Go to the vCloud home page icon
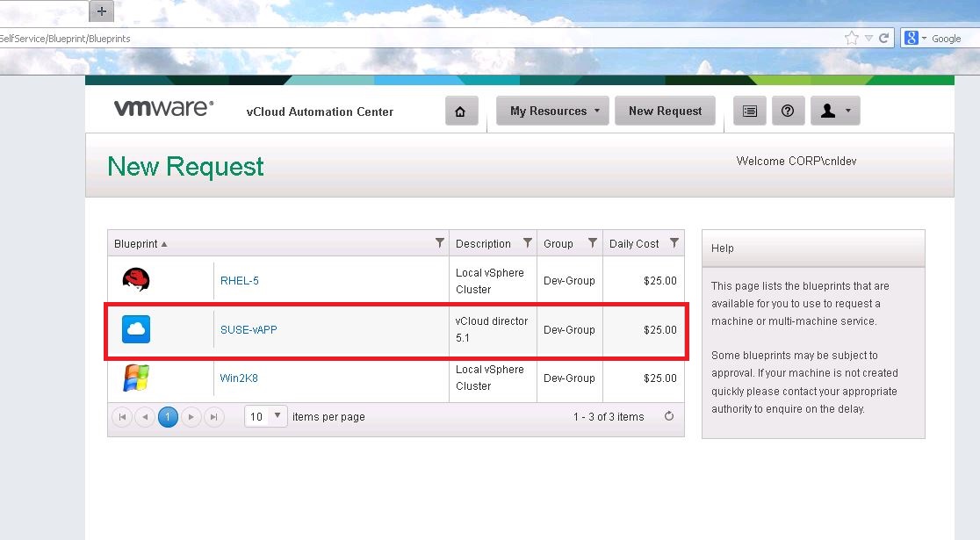The width and height of the screenshot is (980, 540). pyautogui.click(x=461, y=112)
